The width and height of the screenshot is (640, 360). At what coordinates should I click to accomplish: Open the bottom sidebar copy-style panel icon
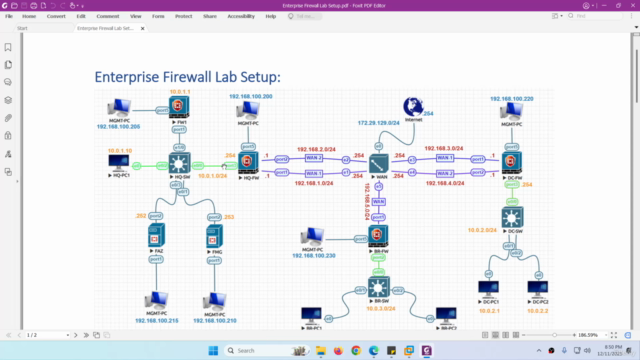pyautogui.click(x=8, y=172)
